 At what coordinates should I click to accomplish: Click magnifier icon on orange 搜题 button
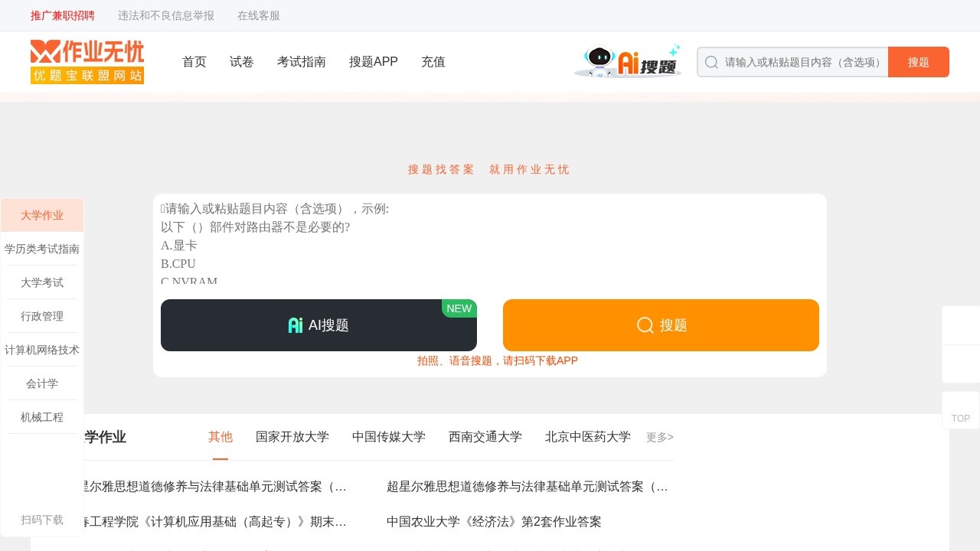coord(645,325)
